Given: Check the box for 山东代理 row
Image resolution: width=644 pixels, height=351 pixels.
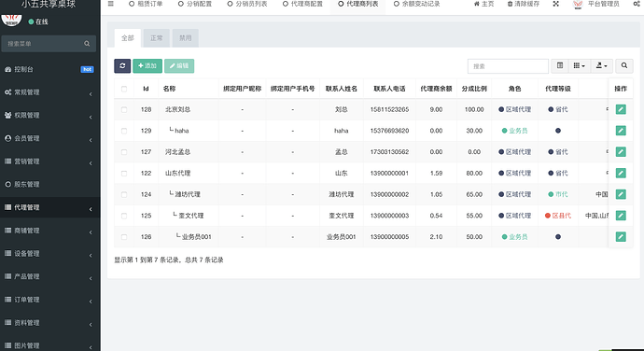Looking at the screenshot, I should coord(124,174).
